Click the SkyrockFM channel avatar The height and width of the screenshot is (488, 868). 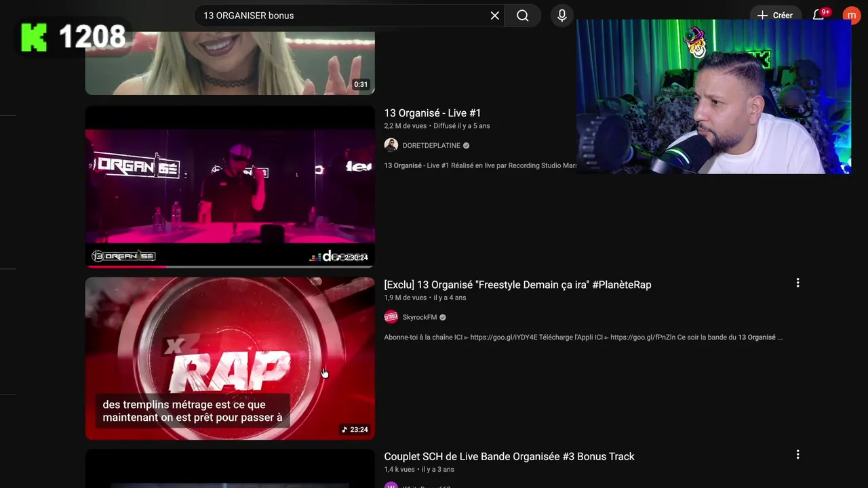coord(391,317)
